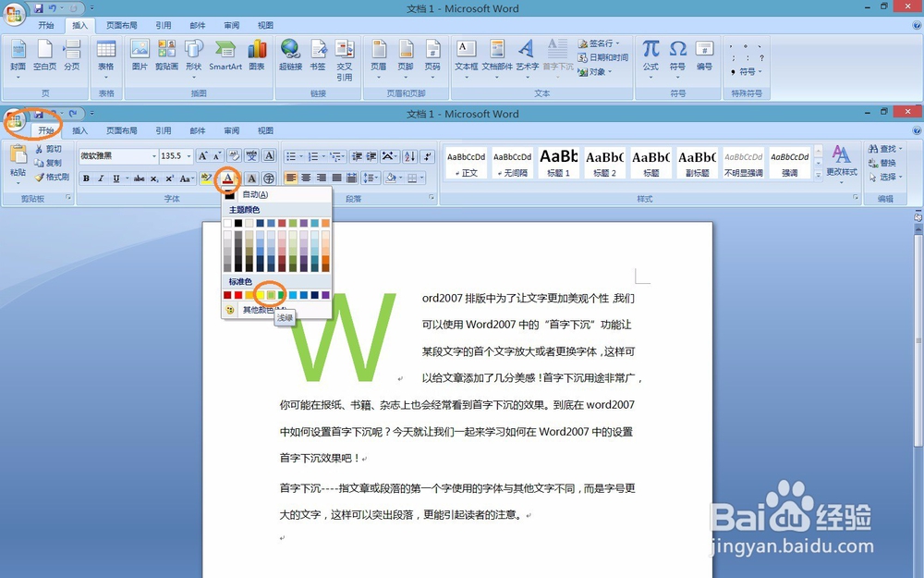Image resolution: width=924 pixels, height=578 pixels.
Task: Insert a cover page via 封面 icon
Action: [x=18, y=57]
